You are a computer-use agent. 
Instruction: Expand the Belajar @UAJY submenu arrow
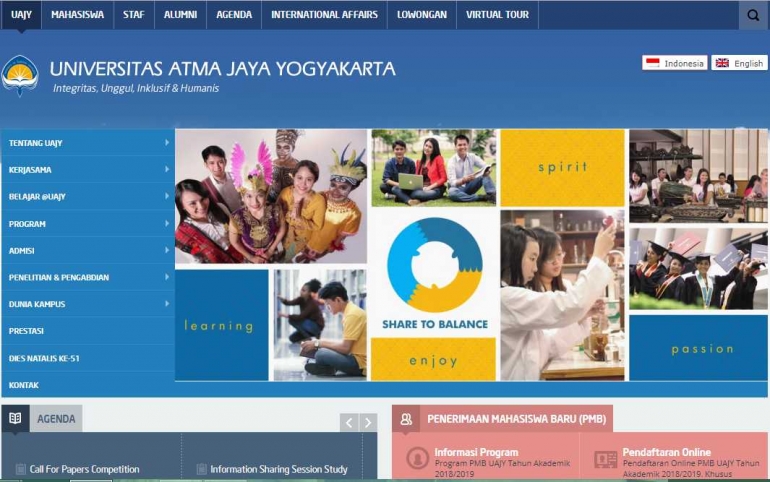167,196
